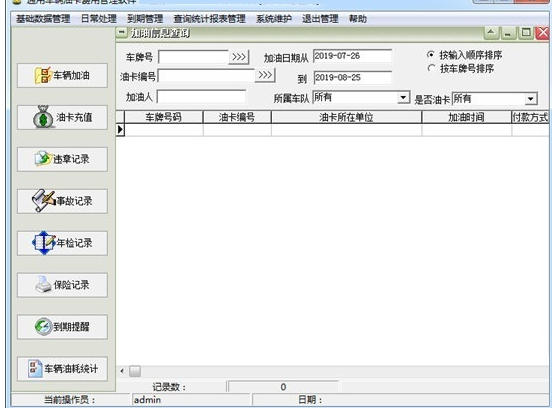Click the 油卡编号 column header

[x=237, y=117]
